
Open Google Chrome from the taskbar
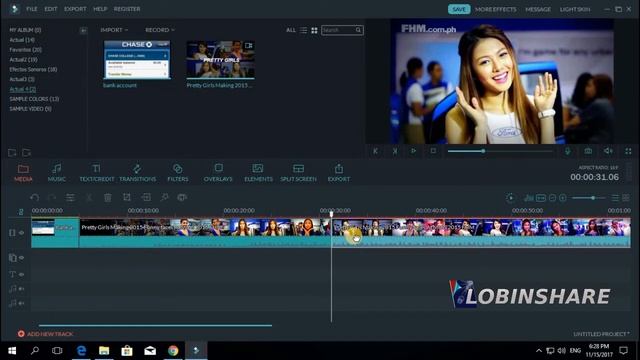173,351
